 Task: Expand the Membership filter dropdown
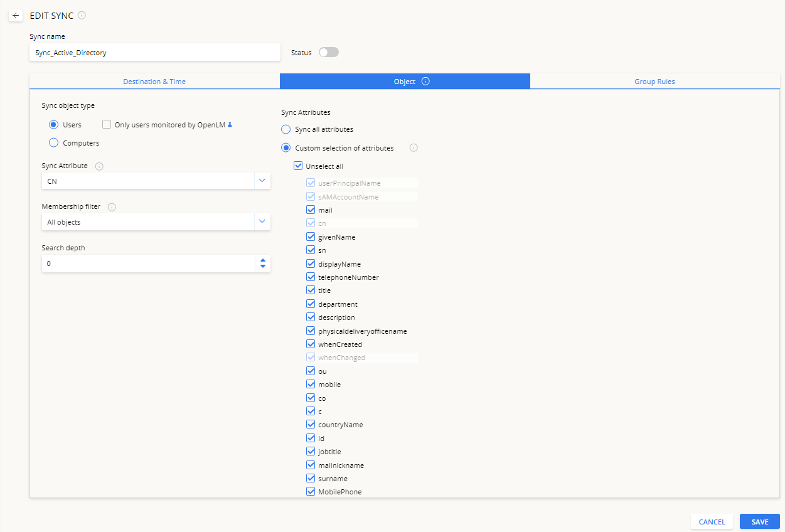click(x=262, y=222)
